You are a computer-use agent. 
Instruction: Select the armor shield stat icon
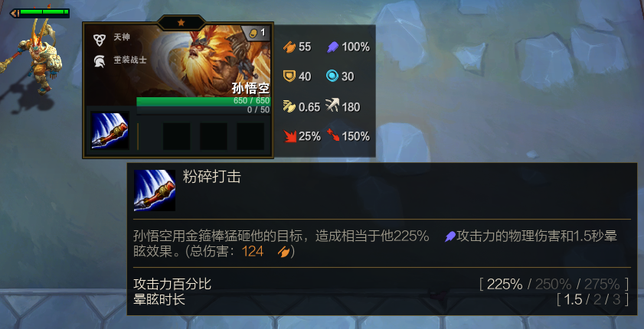click(289, 77)
